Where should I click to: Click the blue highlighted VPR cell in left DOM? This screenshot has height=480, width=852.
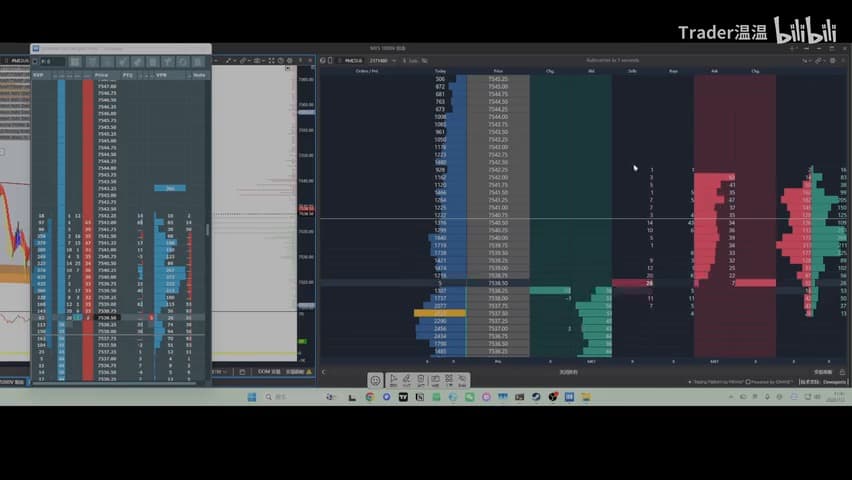[x=170, y=188]
